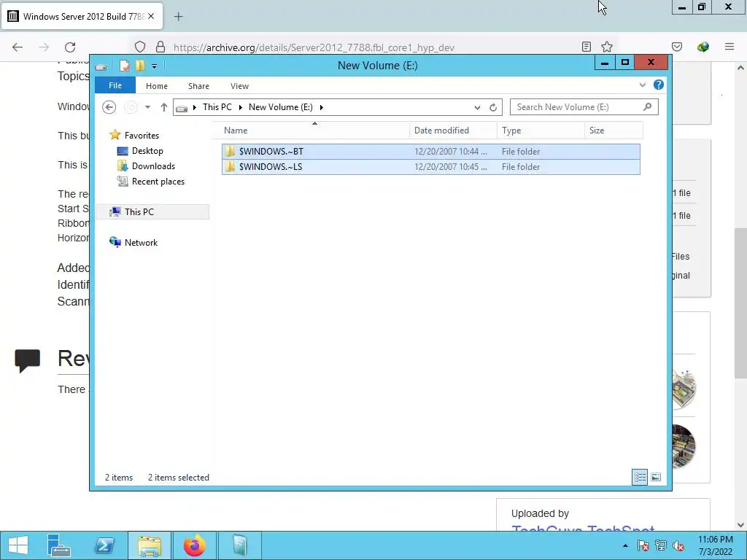
Task: Select New Volume (E:) in address breadcrumb
Action: 281,107
